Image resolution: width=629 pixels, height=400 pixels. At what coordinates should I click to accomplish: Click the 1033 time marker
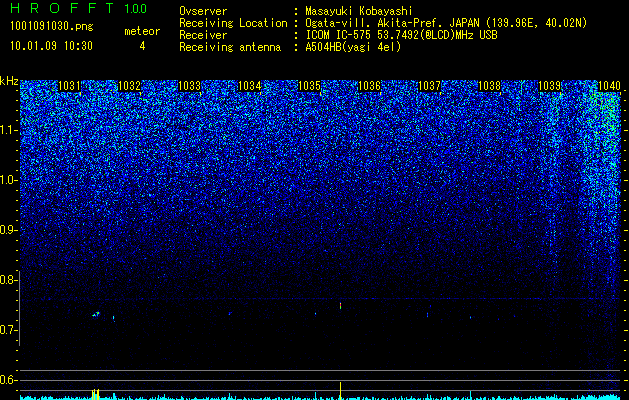click(x=189, y=86)
